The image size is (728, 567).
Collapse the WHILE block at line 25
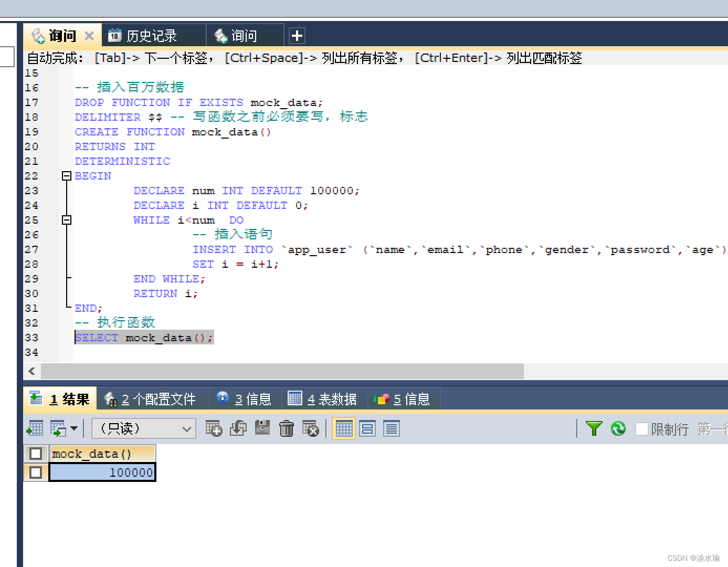[67, 220]
